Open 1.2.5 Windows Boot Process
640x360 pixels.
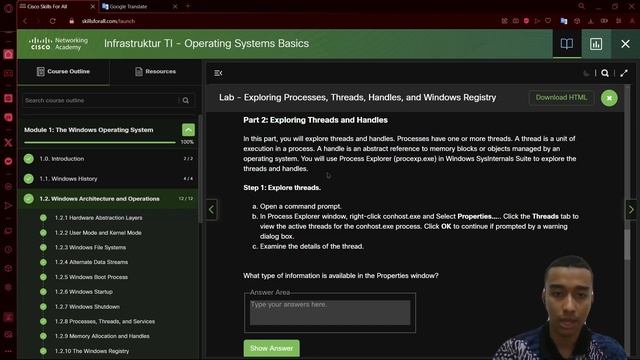pos(91,277)
